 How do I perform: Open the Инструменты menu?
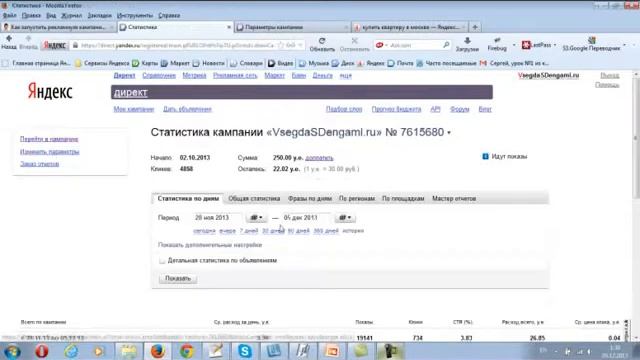click(135, 16)
